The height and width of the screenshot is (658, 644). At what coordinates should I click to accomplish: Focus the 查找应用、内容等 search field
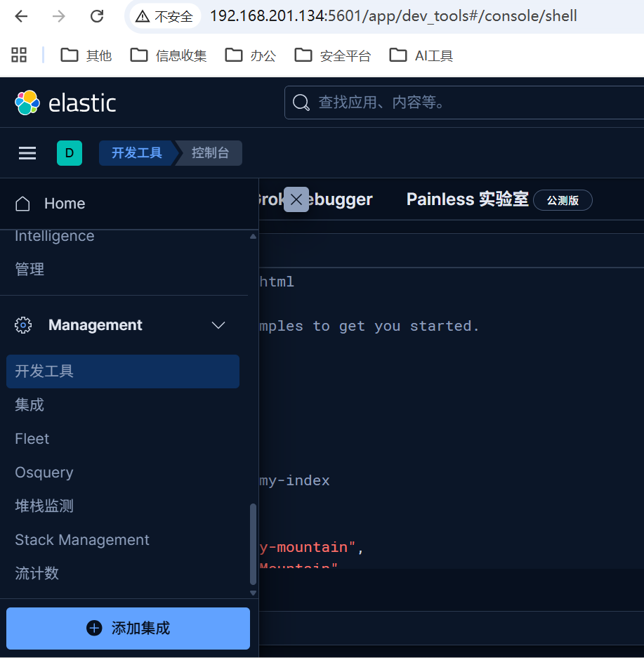(464, 103)
